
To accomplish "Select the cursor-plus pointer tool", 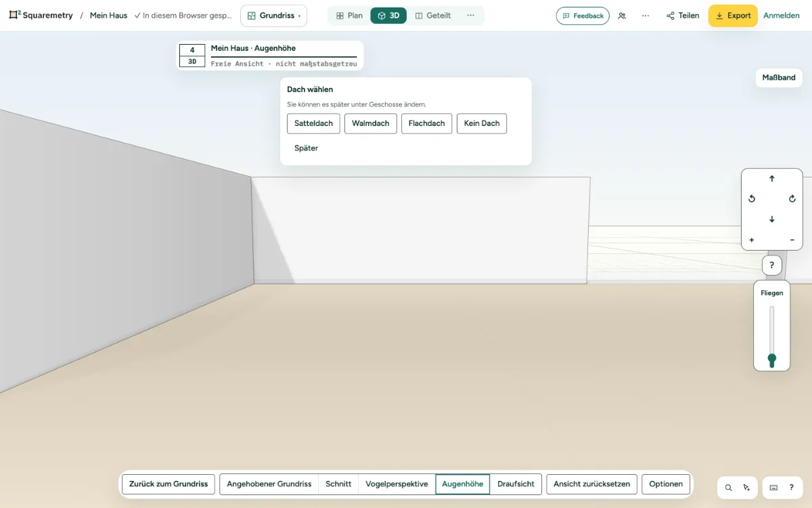I will [746, 487].
